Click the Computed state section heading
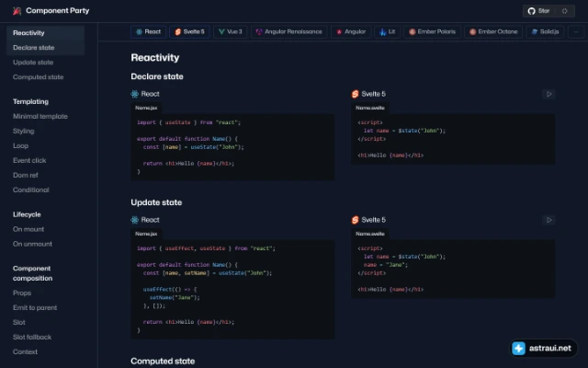588x368 pixels. [163, 362]
